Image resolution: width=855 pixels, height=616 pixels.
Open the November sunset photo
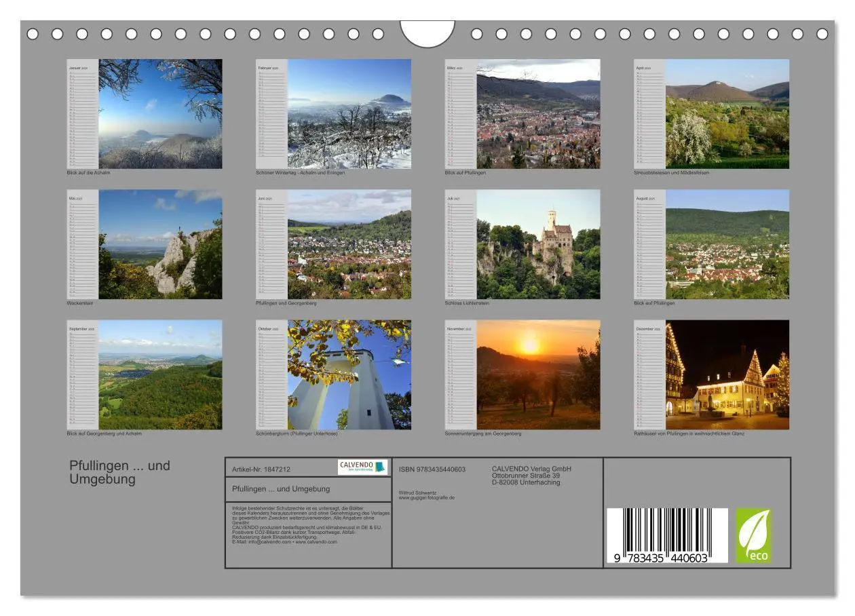[x=538, y=374]
